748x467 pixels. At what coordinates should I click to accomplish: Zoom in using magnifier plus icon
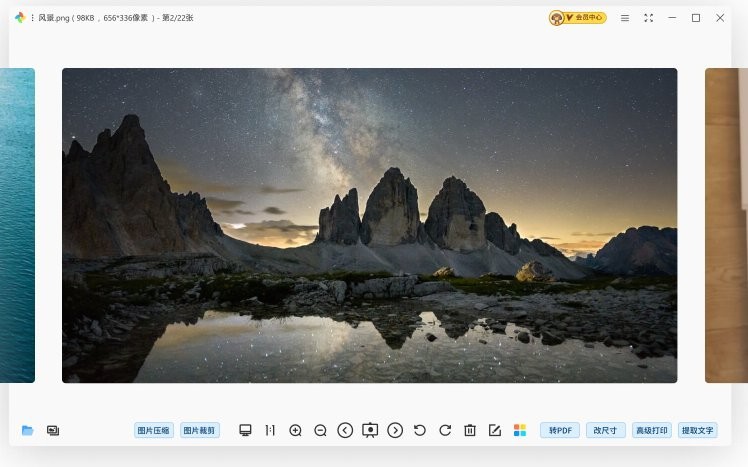coord(295,430)
